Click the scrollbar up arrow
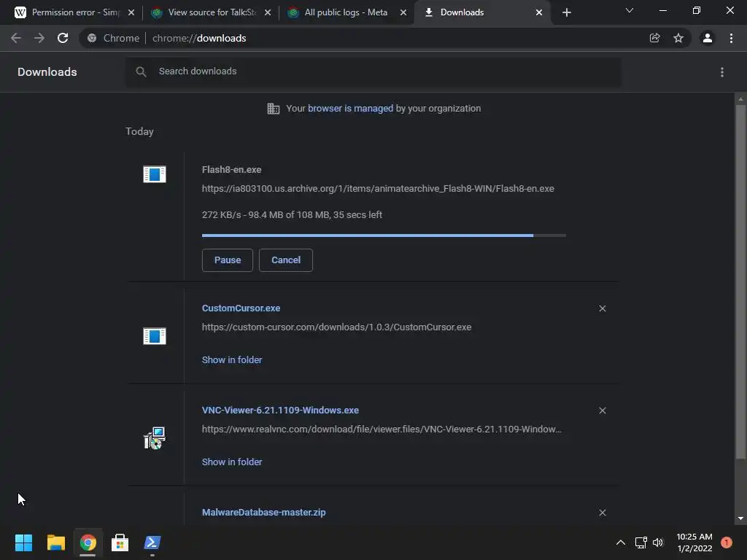 (x=740, y=99)
